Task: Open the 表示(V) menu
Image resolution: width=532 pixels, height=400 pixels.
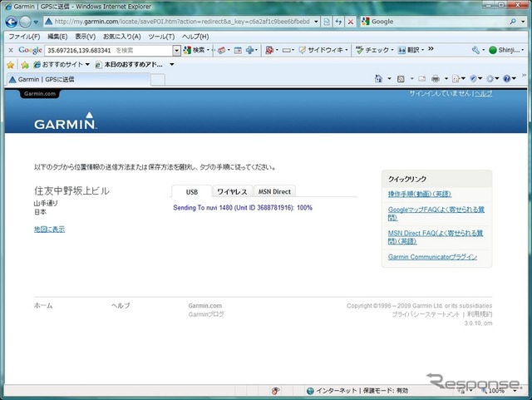Action: [85, 37]
